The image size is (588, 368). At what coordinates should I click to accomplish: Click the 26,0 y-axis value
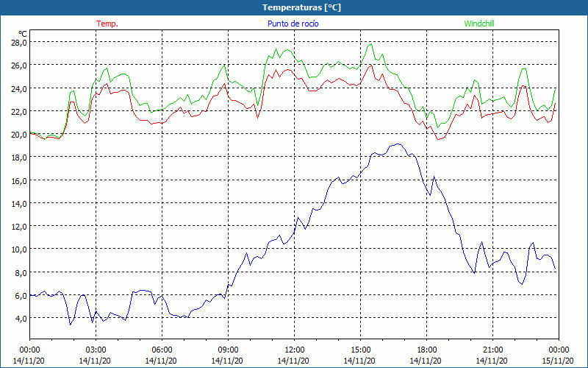pos(19,66)
